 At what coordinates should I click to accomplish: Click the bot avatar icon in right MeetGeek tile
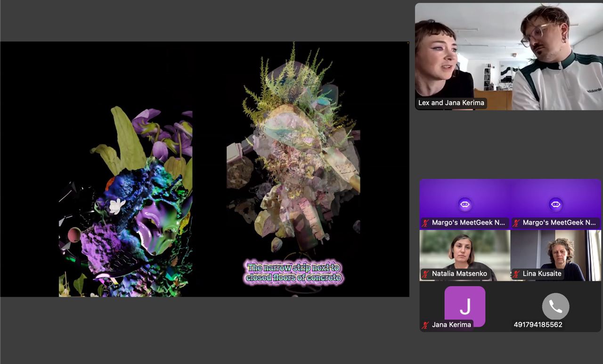[555, 204]
